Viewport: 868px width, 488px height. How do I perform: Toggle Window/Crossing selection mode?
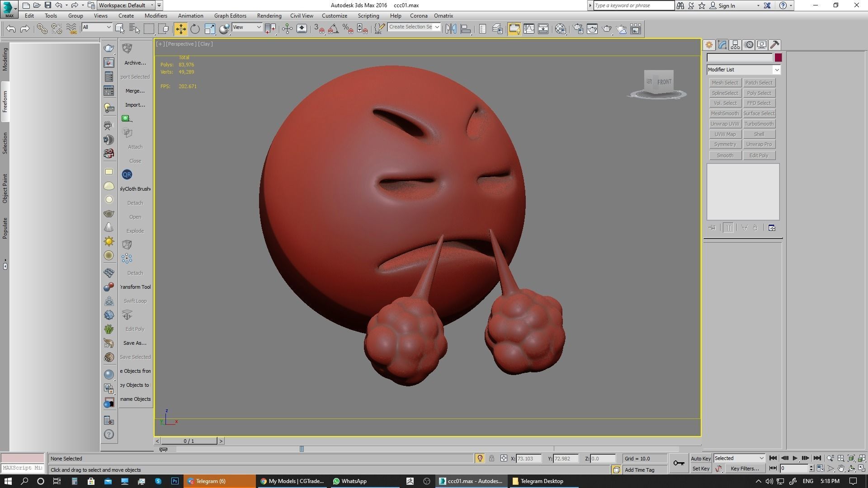(x=163, y=29)
